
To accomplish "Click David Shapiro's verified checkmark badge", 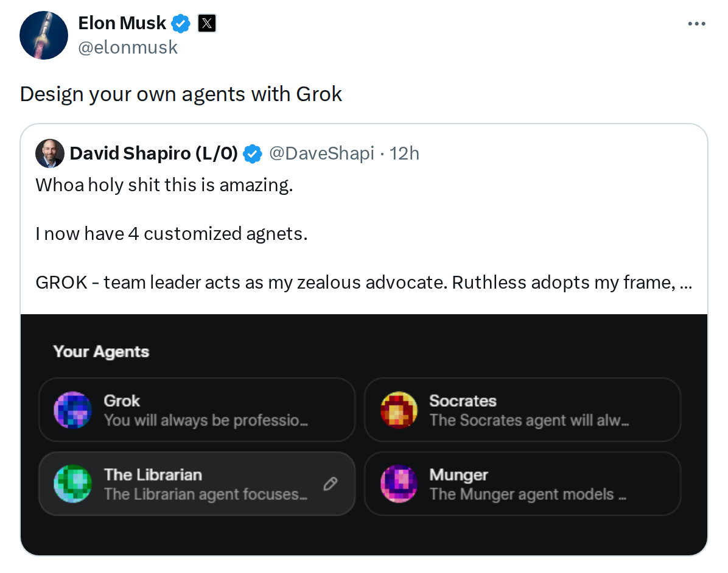I will pyautogui.click(x=252, y=154).
